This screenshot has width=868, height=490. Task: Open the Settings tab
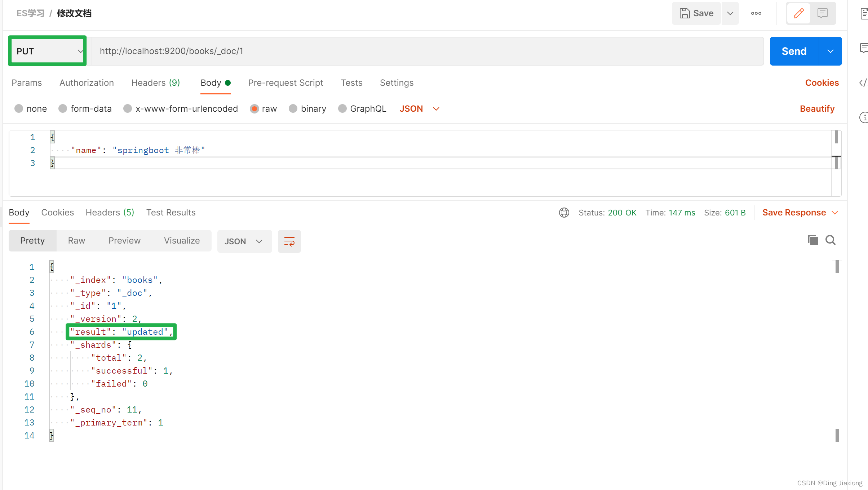(x=397, y=83)
